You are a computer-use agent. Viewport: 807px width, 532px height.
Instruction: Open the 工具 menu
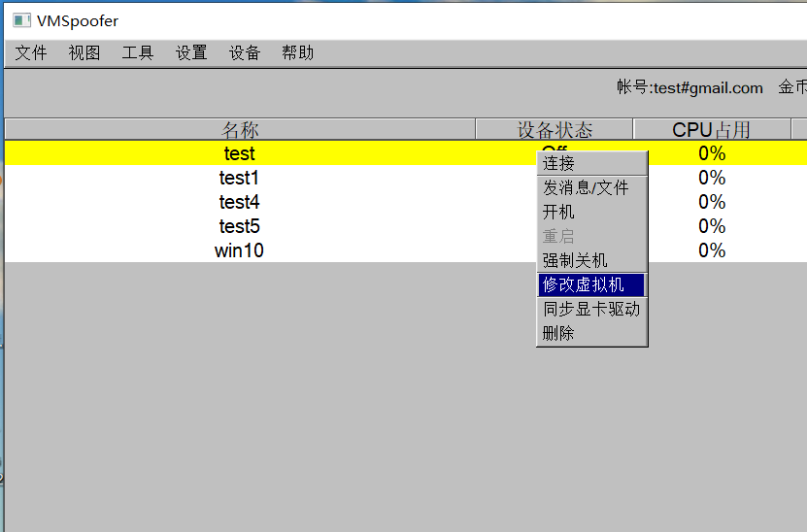pos(138,53)
